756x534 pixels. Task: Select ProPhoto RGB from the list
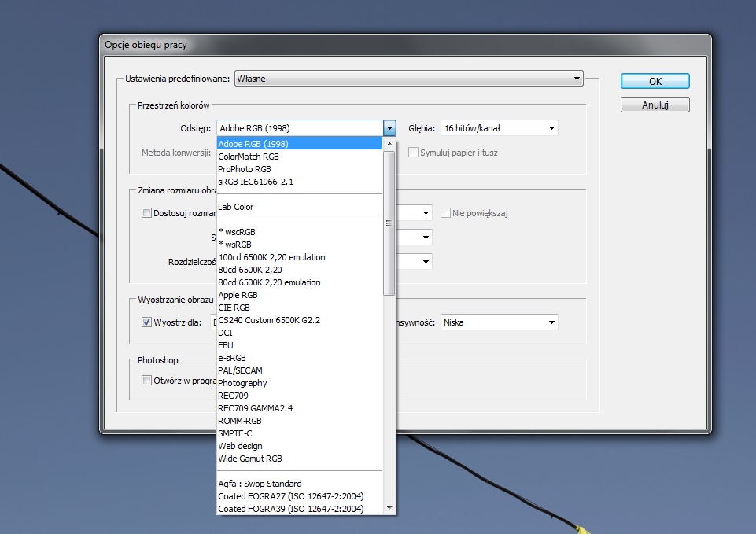tap(245, 169)
